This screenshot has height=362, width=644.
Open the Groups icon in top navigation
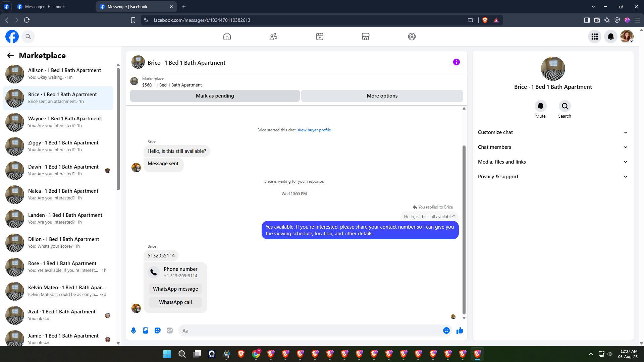coord(412,37)
